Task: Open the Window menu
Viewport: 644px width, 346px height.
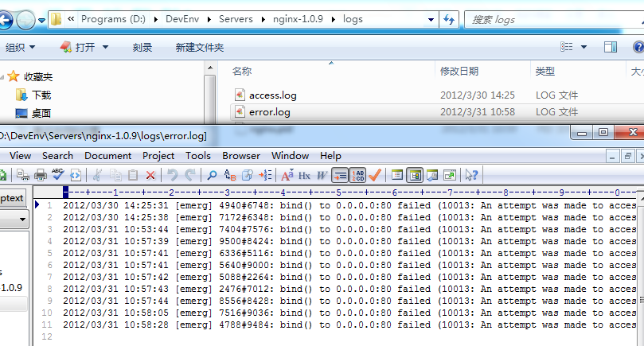Action: (x=291, y=156)
